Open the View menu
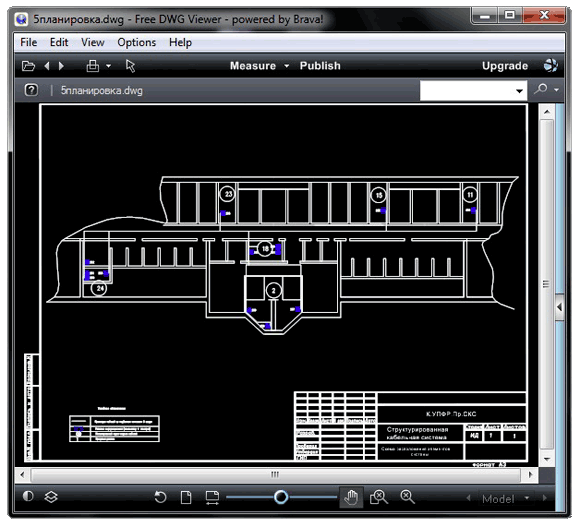Viewport: 580px width, 527px height. coord(92,43)
